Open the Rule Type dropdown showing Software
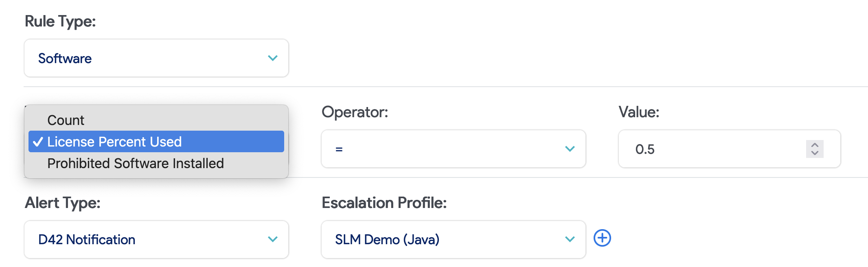Image resolution: width=868 pixels, height=267 pixels. point(156,58)
